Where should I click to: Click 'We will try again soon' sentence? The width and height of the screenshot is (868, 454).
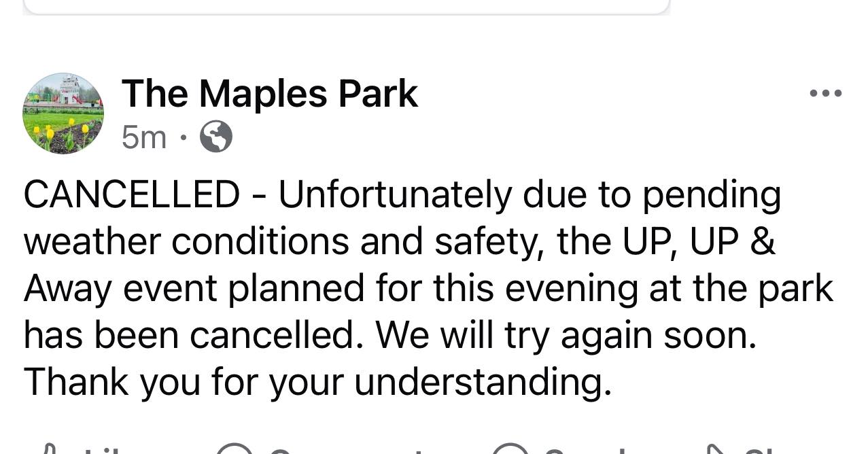(566, 336)
